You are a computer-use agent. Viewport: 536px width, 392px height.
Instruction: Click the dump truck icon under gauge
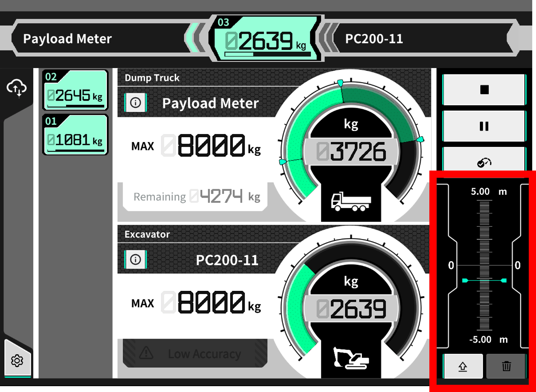[351, 202]
